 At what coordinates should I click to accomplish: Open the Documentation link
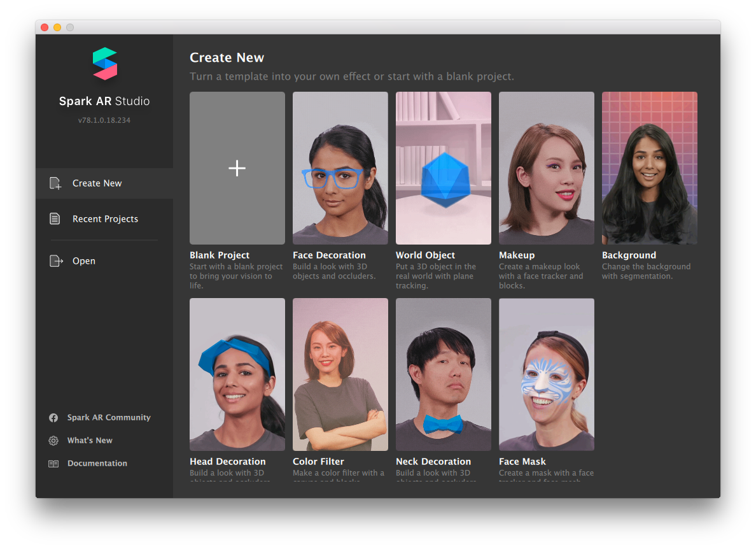click(97, 463)
